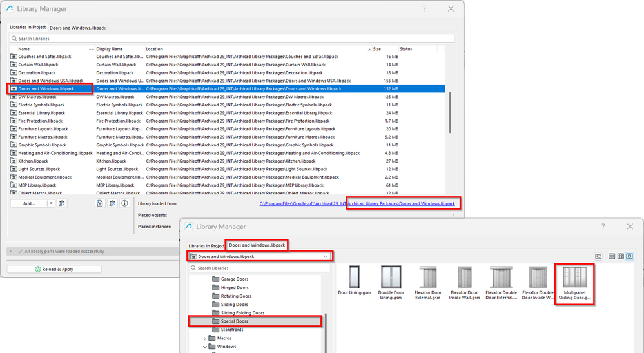The width and height of the screenshot is (644, 353).
Task: Switch to Libraries in Project tab in front window
Action: [x=206, y=246]
